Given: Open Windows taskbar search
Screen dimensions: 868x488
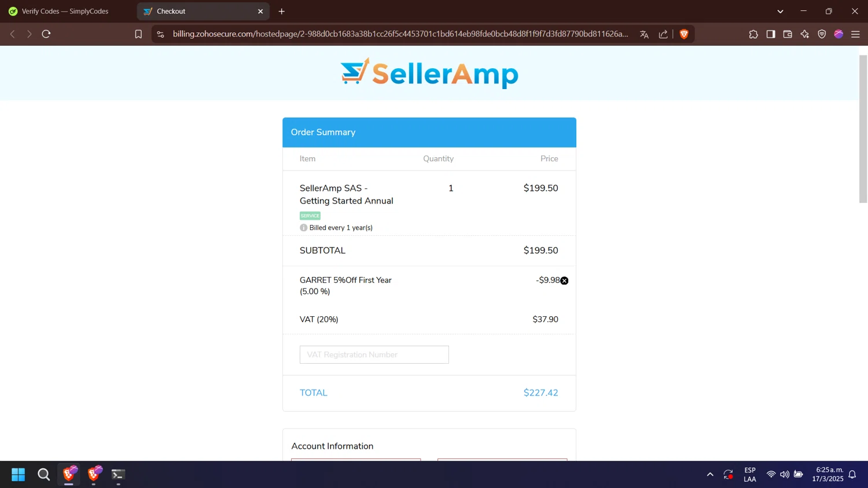Looking at the screenshot, I should pos(43,475).
